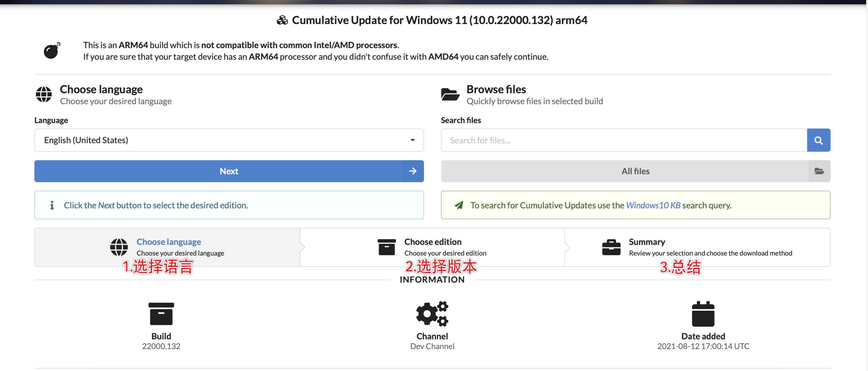Click the globe icon in Choose language step
Viewport: 868px width, 371px height.
click(x=119, y=247)
